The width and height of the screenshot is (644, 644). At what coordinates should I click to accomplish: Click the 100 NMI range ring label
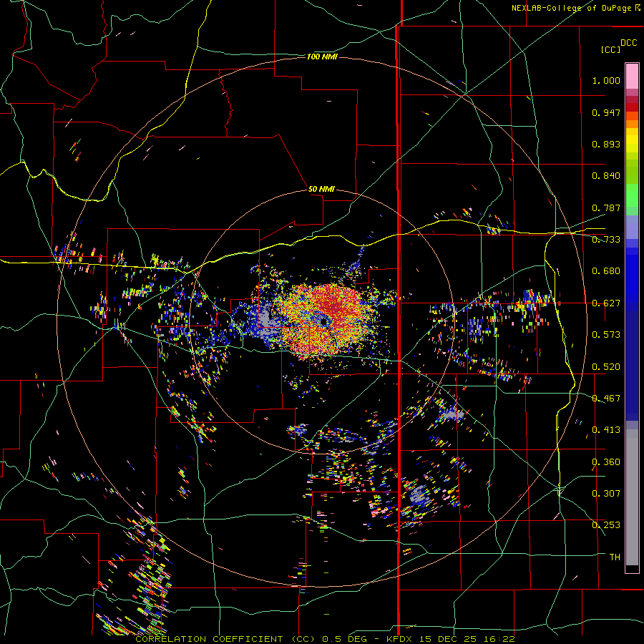pyautogui.click(x=322, y=57)
